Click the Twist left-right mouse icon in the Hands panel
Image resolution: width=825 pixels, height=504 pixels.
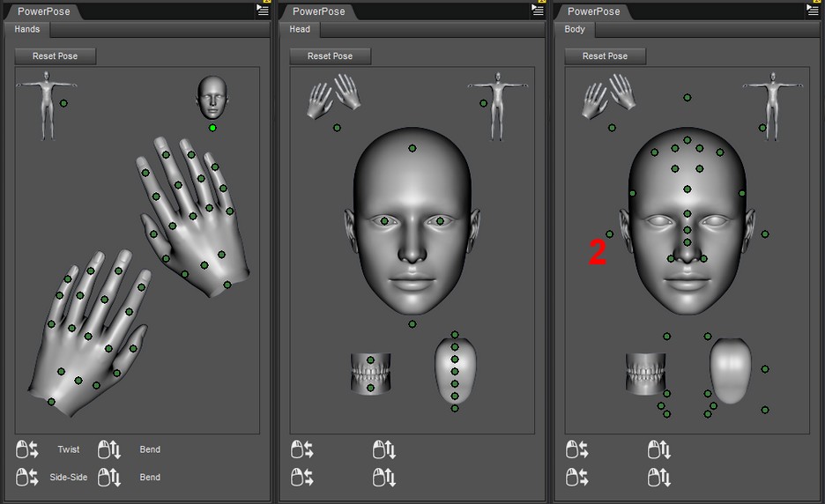pos(27,450)
